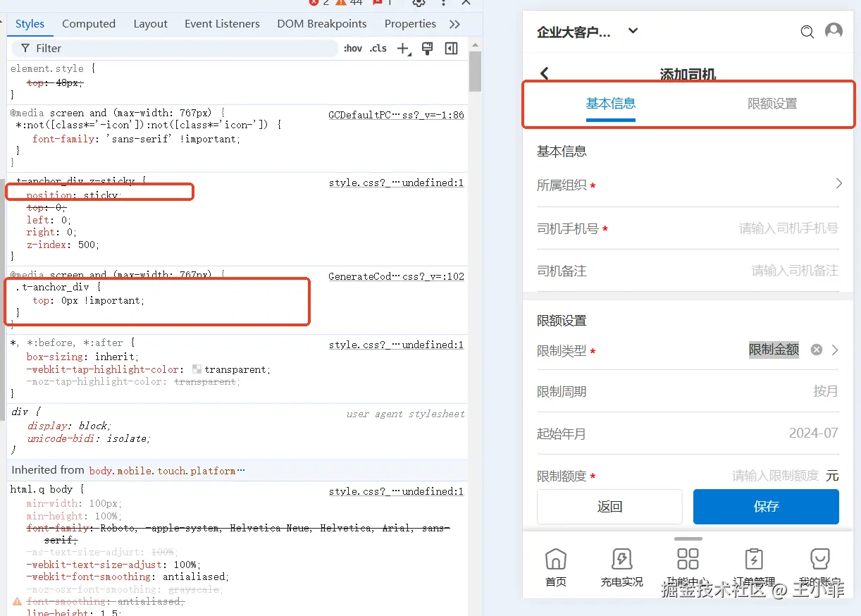Viewport: 861px width, 616px height.
Task: Go back using the arrow beside 添加司机
Action: click(x=544, y=73)
